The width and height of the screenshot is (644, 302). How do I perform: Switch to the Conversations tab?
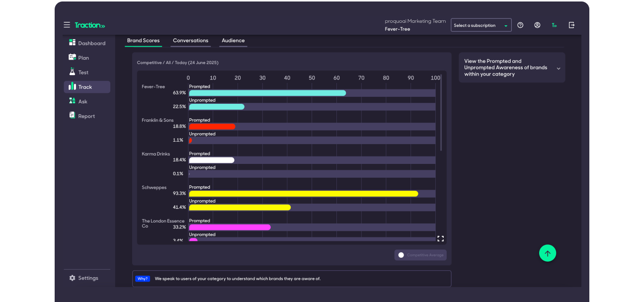pos(191,41)
